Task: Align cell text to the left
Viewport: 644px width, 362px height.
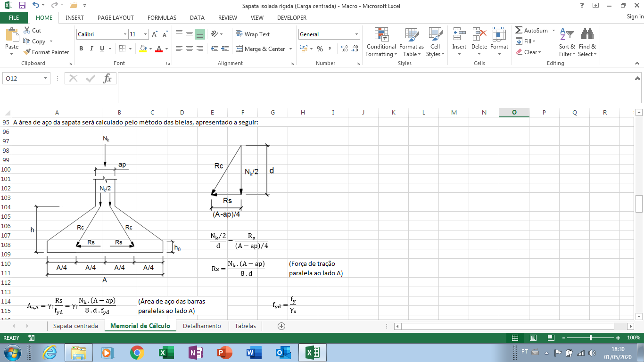Action: point(179,49)
